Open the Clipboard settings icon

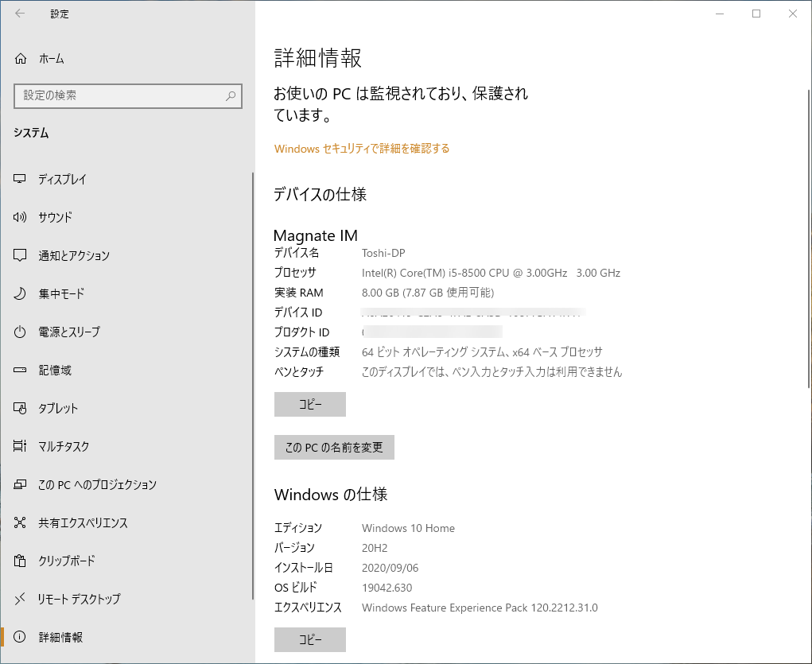(x=20, y=561)
